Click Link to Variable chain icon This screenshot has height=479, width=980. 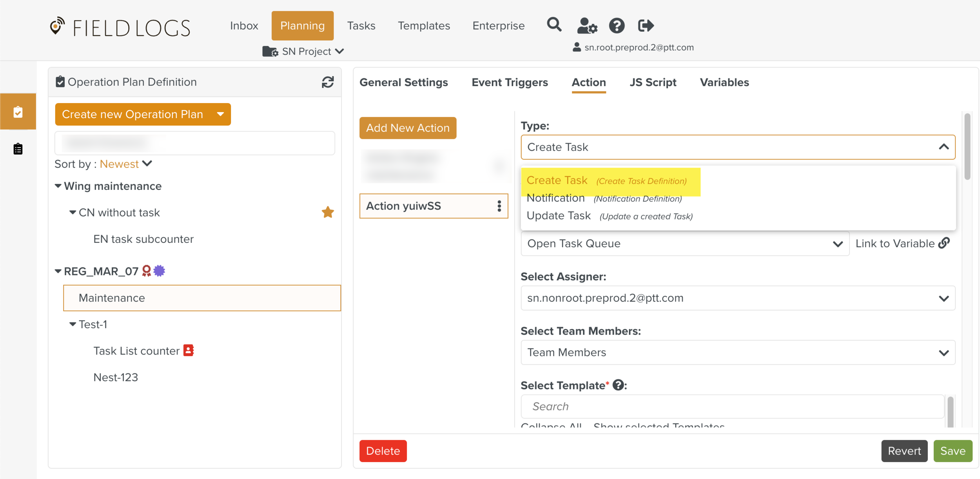pos(944,243)
